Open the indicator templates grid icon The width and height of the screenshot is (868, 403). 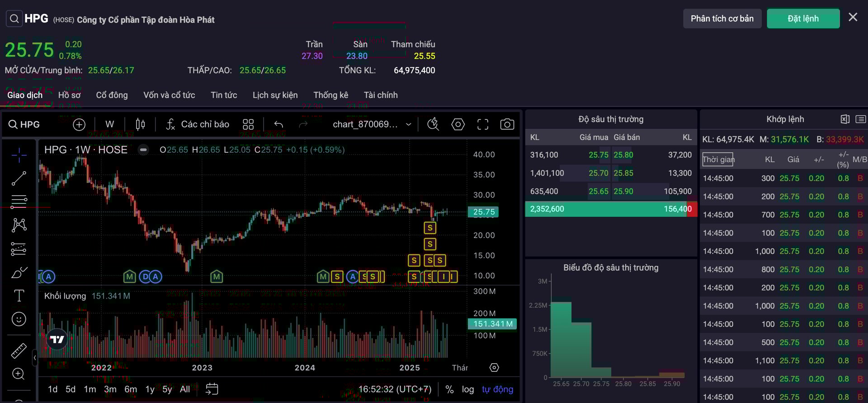pos(248,124)
